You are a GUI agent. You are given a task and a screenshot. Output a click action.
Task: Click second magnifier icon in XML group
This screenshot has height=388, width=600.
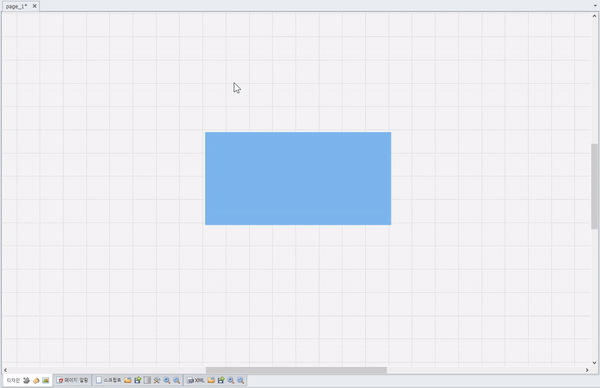click(x=240, y=380)
